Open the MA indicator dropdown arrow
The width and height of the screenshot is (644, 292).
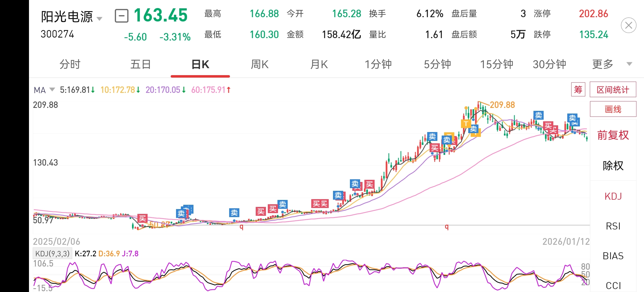52,89
